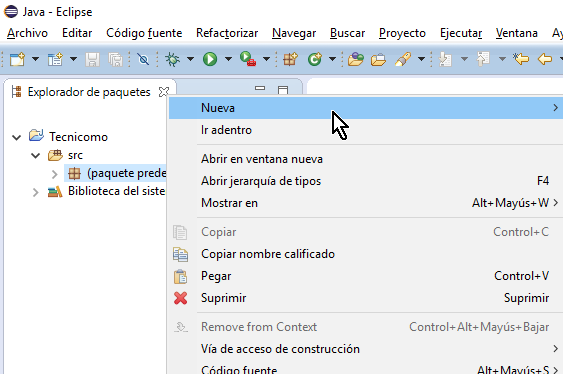Choose Abrir jerarquía de tipos
Image resolution: width=563 pixels, height=374 pixels.
click(x=366, y=181)
